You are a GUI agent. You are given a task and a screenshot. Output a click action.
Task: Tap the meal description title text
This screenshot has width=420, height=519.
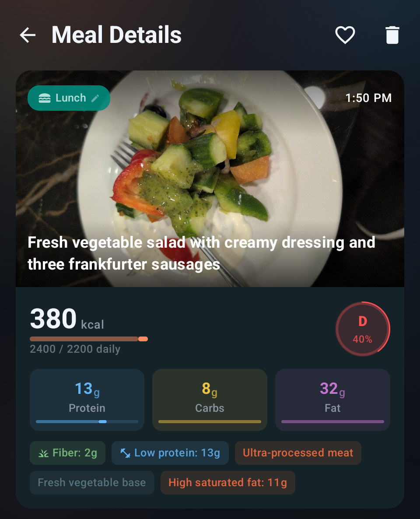[x=201, y=253]
